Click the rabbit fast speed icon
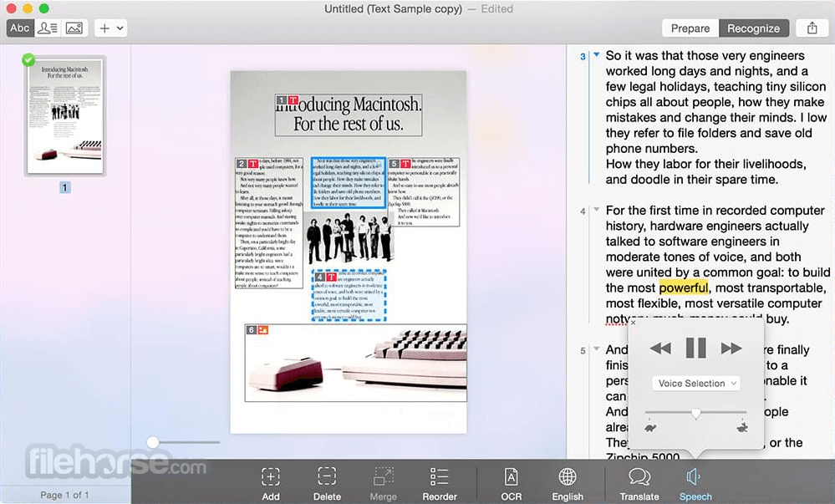 742,427
